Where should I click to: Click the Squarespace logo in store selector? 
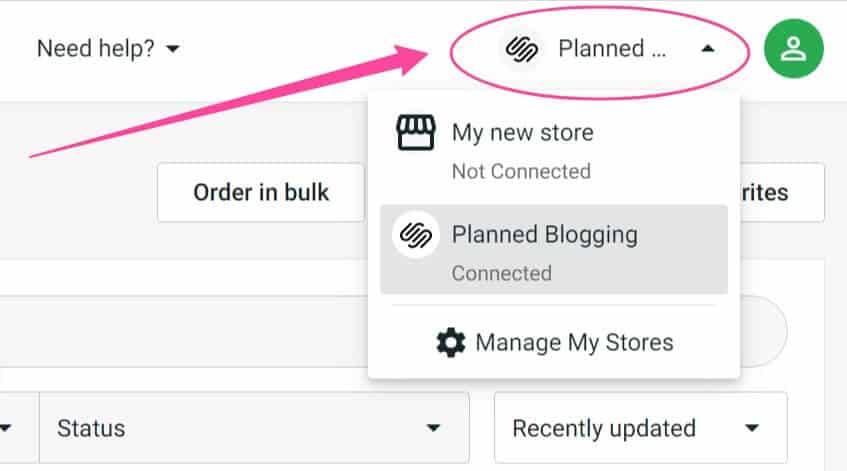pyautogui.click(x=521, y=49)
